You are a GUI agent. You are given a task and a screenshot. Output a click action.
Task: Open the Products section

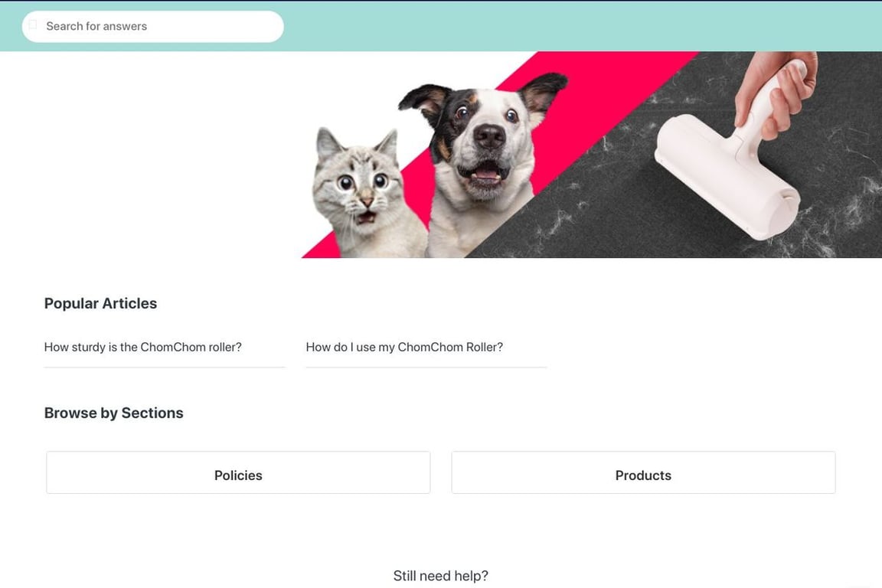[643, 472]
